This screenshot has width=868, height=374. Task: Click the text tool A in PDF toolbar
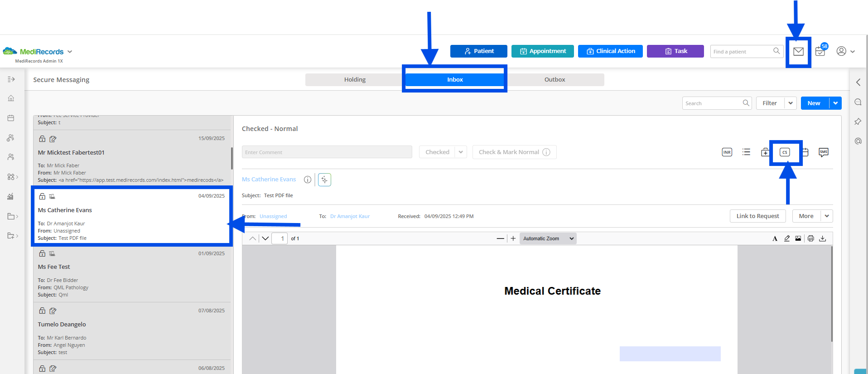coord(775,238)
